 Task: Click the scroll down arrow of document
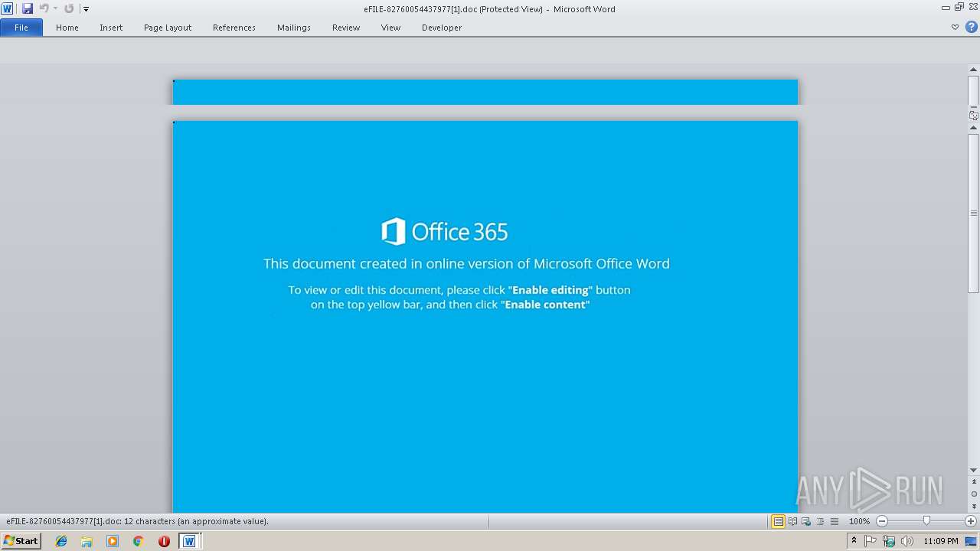(x=974, y=470)
